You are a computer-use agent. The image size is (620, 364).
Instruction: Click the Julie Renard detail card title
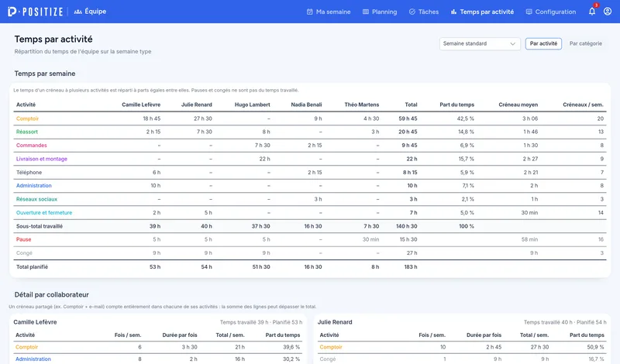[x=335, y=322]
